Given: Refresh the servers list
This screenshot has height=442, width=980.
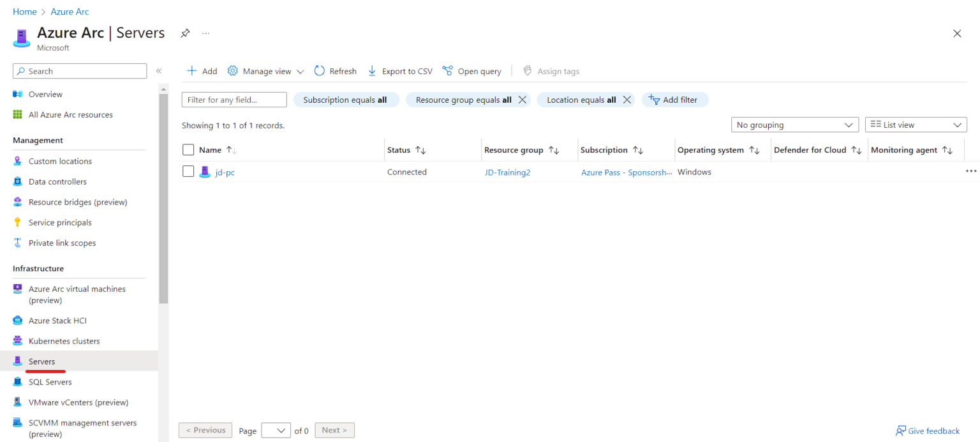Looking at the screenshot, I should coord(334,71).
